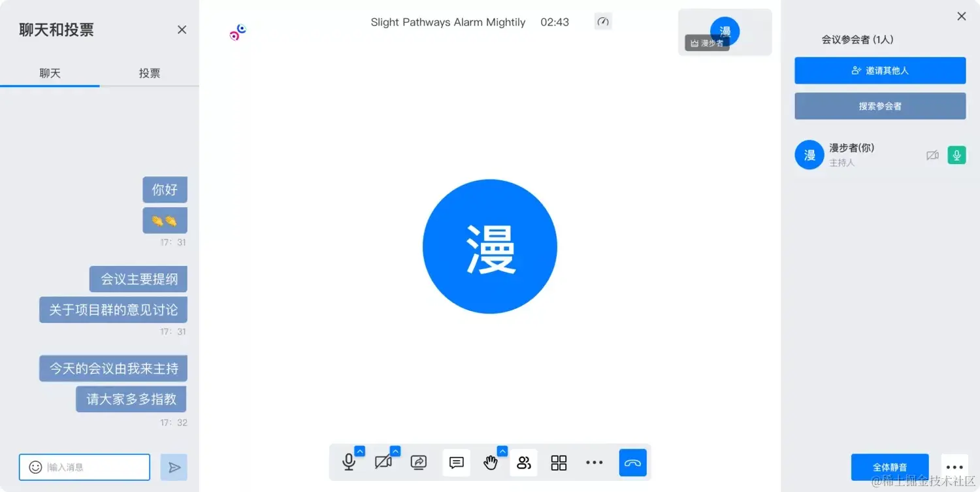Toggle 漫步者's camera in participant list
The width and height of the screenshot is (980, 492).
[932, 155]
